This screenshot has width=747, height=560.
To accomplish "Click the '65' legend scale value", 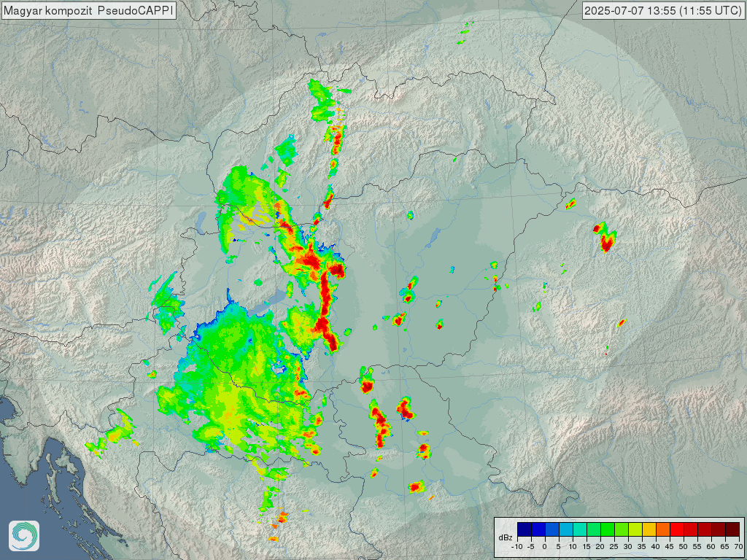I will click(x=724, y=547).
